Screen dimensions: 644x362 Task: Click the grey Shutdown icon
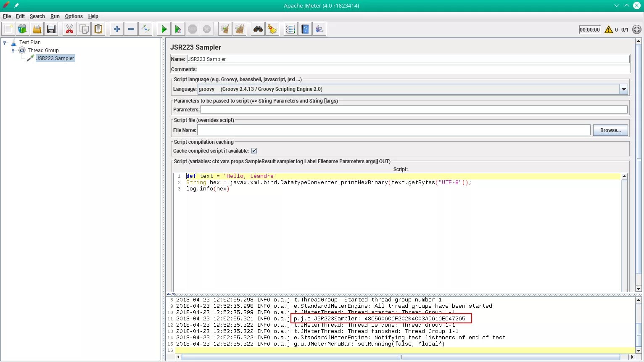207,29
